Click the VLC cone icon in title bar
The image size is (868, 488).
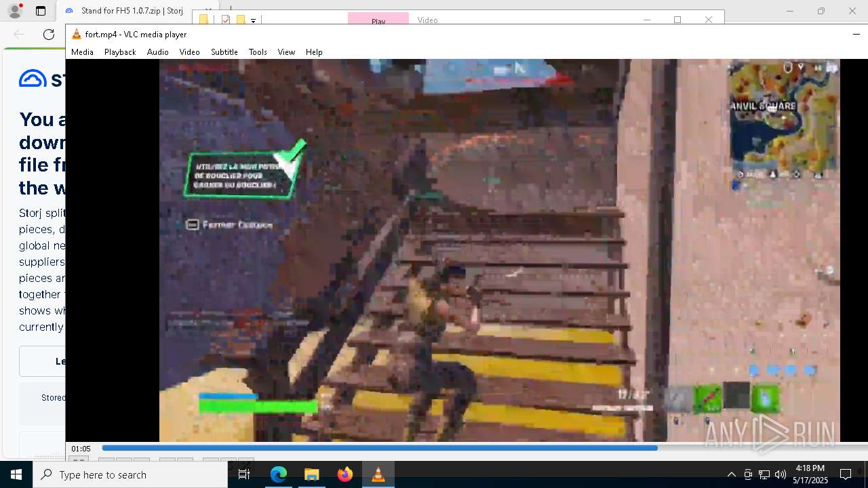(77, 34)
